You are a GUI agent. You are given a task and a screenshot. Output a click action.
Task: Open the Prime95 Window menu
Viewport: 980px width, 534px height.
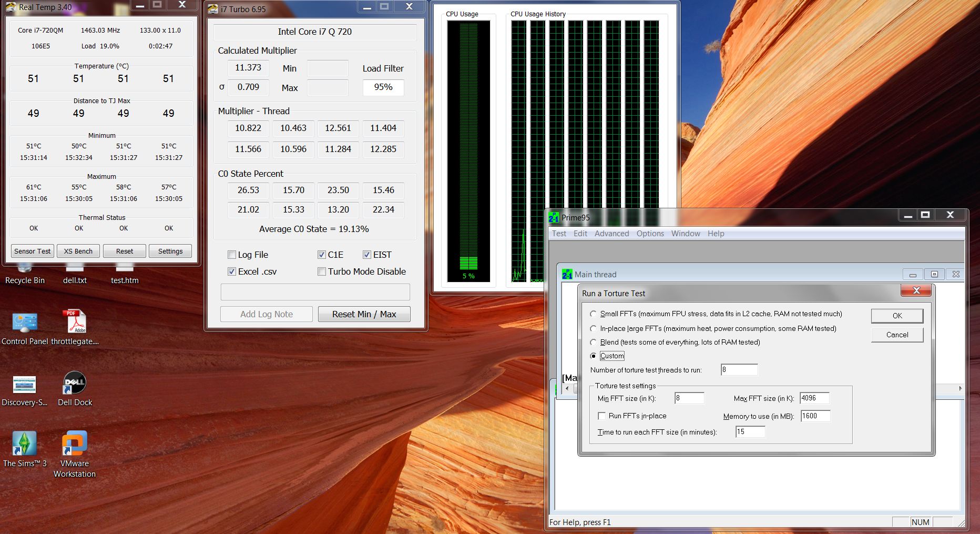coord(686,234)
